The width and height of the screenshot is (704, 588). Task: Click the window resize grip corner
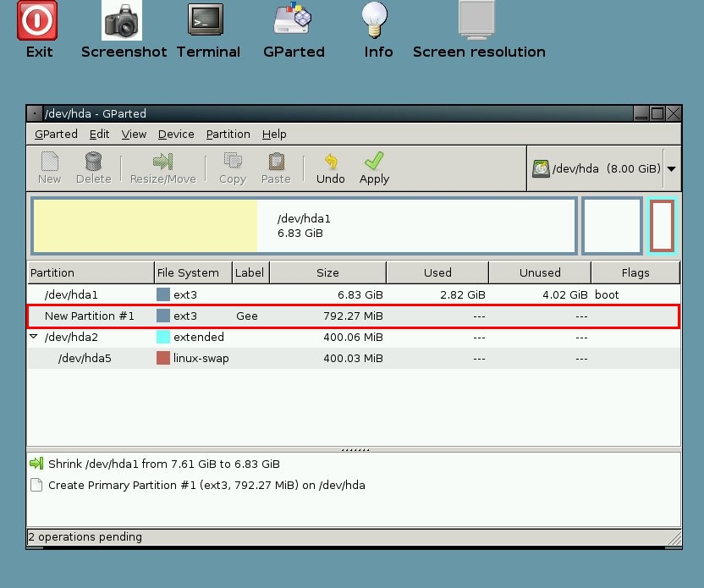tap(674, 538)
